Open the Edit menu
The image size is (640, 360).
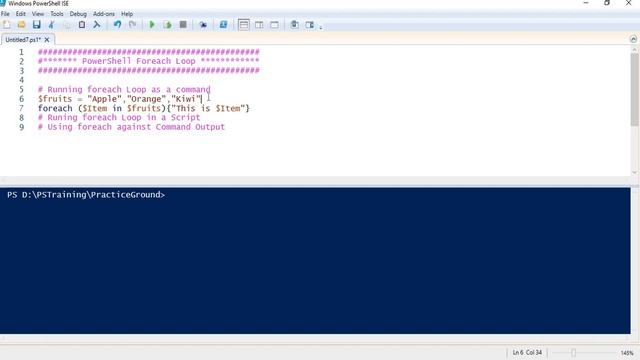(20, 14)
